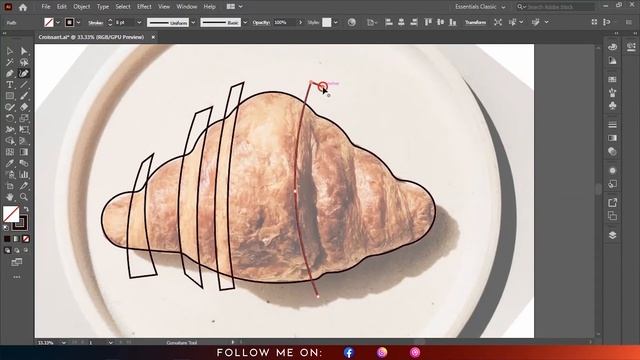Click the Transform button in control bar

click(476, 22)
